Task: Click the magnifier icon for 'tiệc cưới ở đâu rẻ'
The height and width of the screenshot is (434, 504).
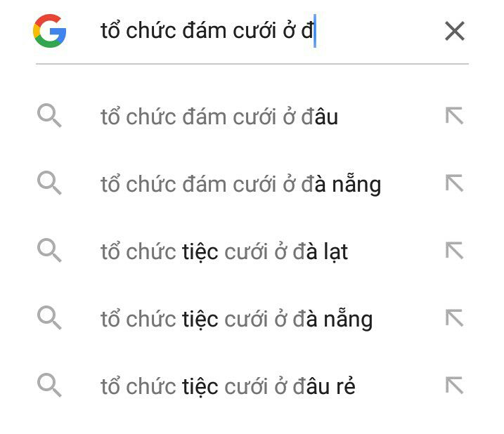Action: tap(49, 385)
